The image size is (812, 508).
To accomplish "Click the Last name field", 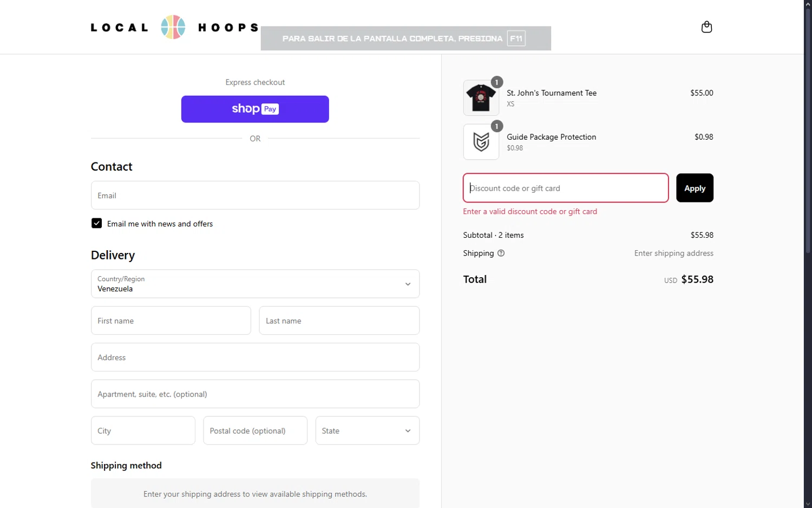I will click(x=339, y=321).
